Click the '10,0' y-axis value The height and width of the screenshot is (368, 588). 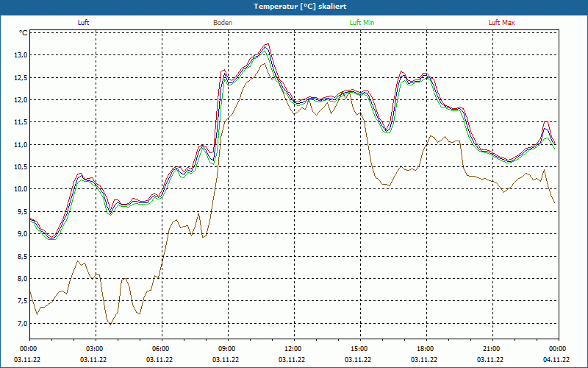21,189
